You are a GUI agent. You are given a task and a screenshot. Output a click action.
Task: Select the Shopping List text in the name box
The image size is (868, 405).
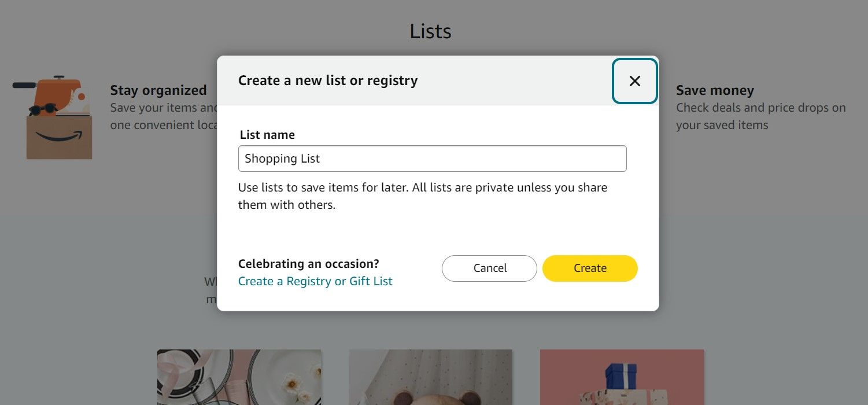283,158
